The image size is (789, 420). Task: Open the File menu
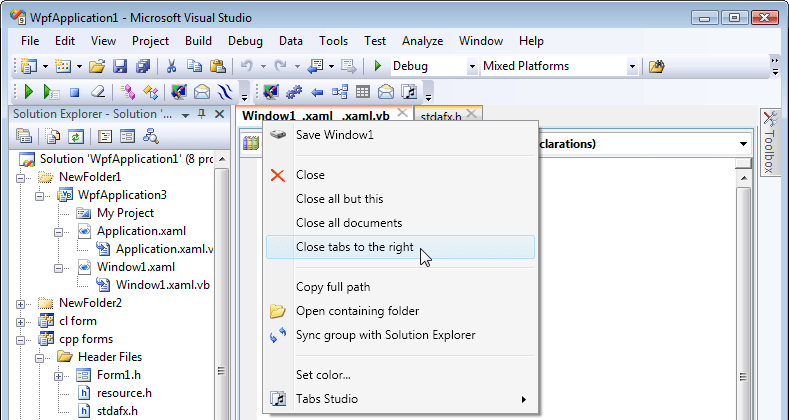pos(30,41)
